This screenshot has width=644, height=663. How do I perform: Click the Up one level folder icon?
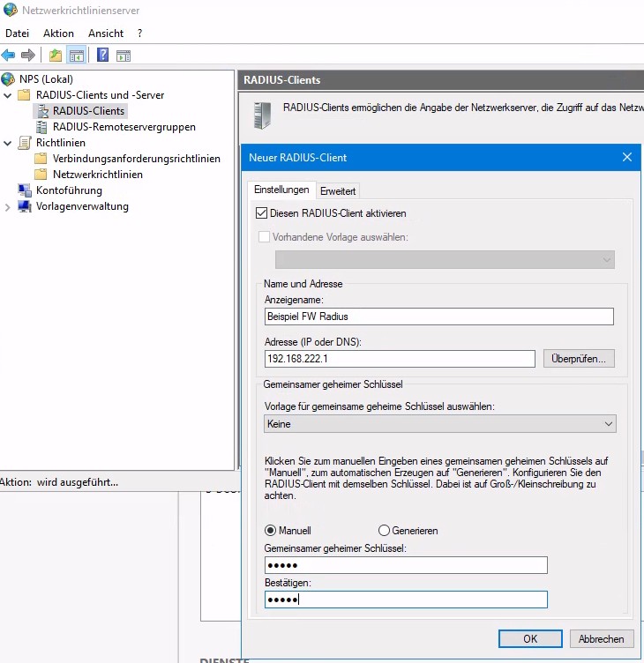pos(56,56)
